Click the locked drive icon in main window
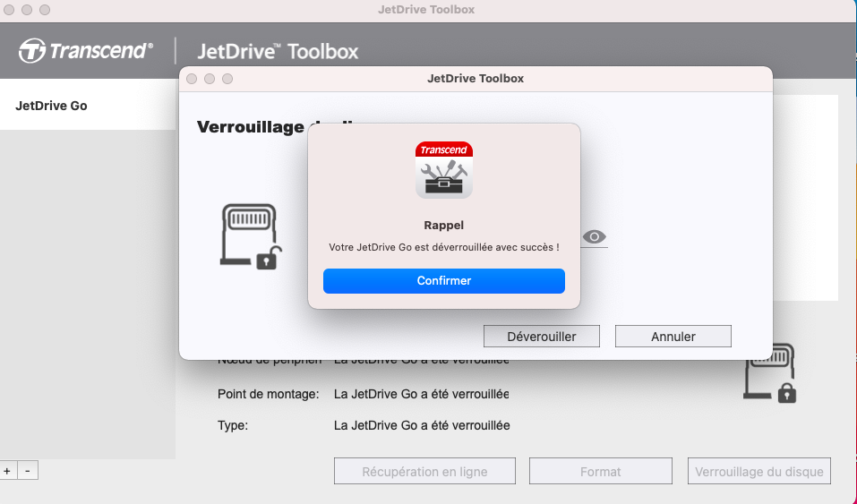 [x=770, y=373]
